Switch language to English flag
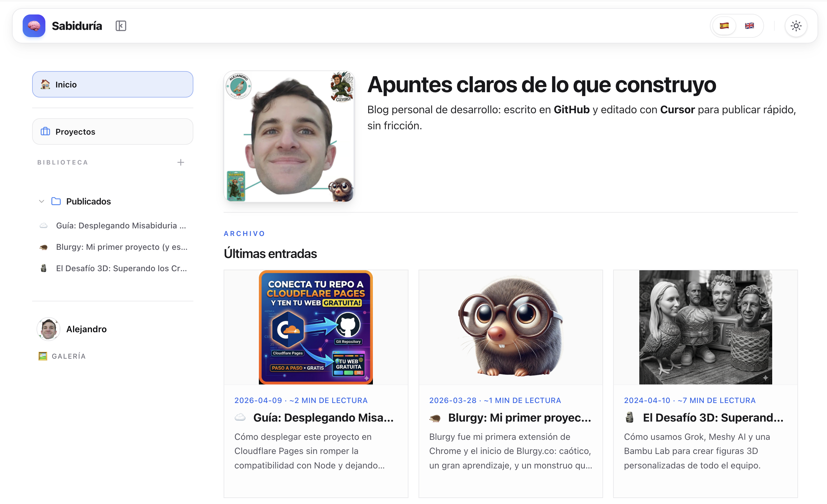This screenshot has width=827, height=504. 750,26
